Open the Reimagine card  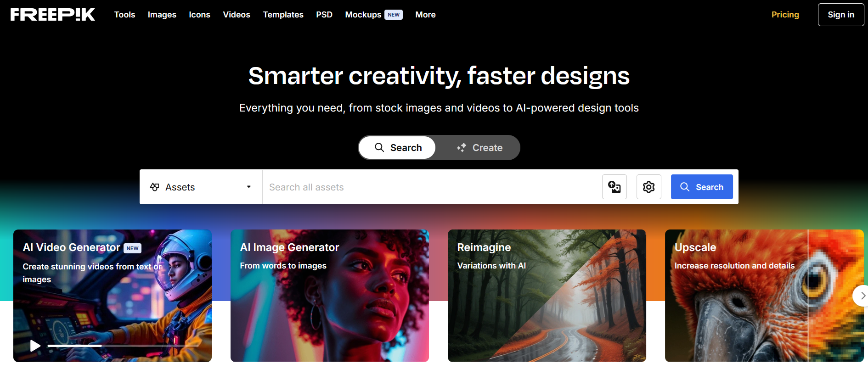(547, 296)
